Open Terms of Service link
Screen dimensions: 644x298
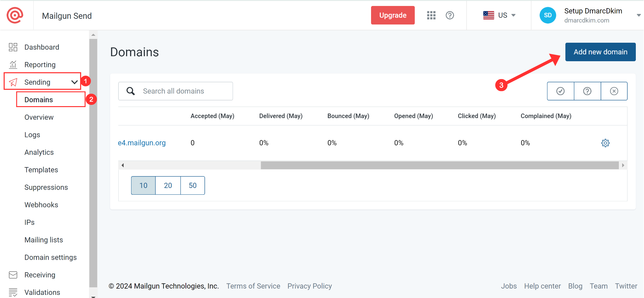click(x=253, y=286)
